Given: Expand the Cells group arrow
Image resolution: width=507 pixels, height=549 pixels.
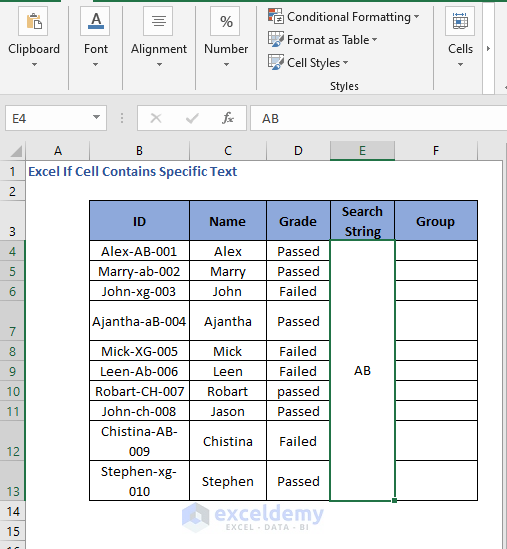Looking at the screenshot, I should click(x=460, y=64).
